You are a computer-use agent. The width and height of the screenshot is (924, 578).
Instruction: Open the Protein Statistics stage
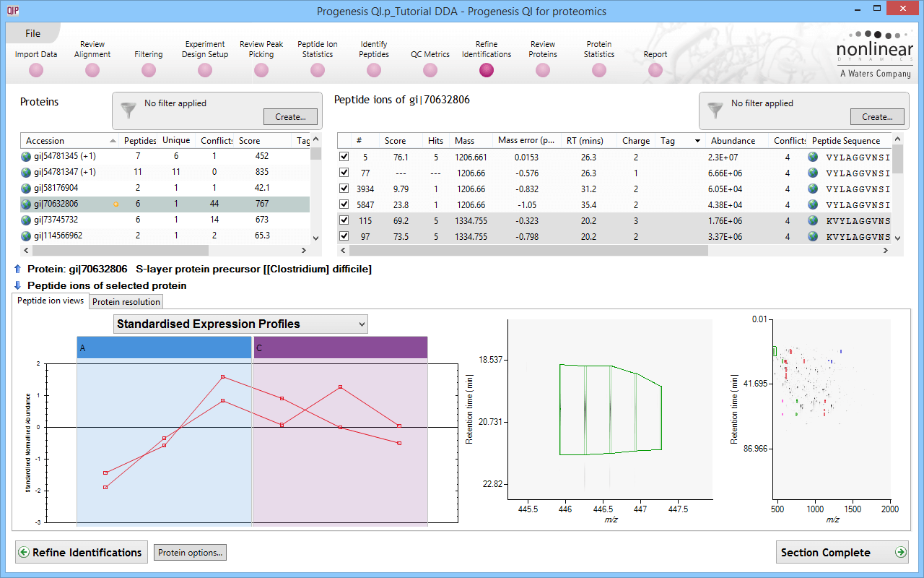coord(599,70)
